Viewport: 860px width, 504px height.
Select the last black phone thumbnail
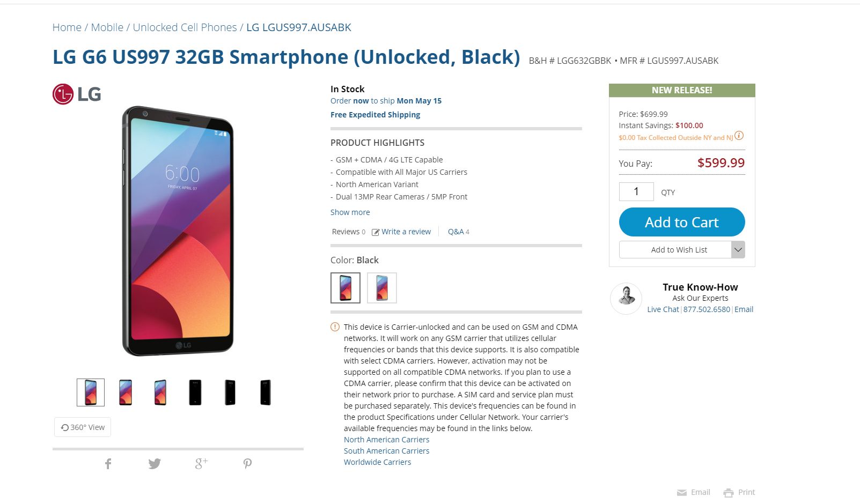click(x=266, y=392)
